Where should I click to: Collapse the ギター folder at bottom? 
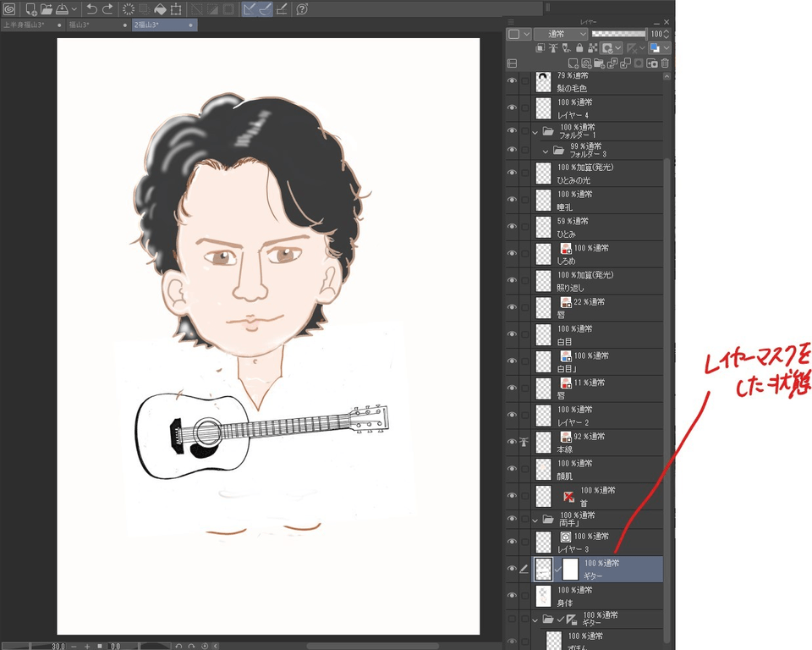535,620
